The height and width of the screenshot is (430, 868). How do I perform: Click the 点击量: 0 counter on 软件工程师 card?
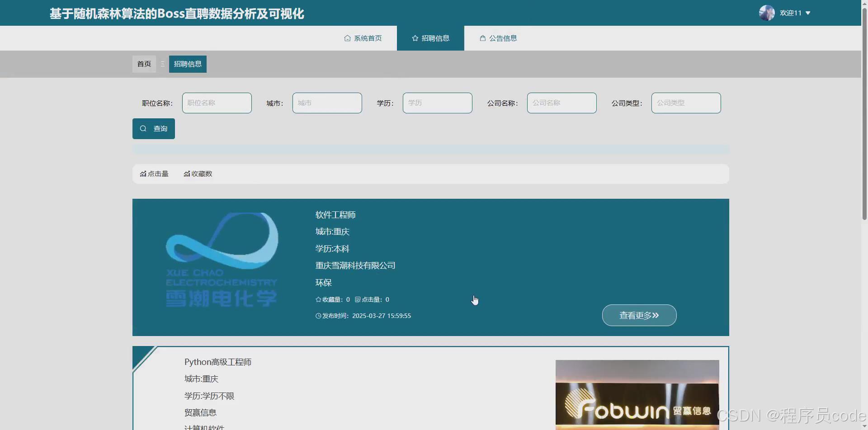pyautogui.click(x=373, y=299)
